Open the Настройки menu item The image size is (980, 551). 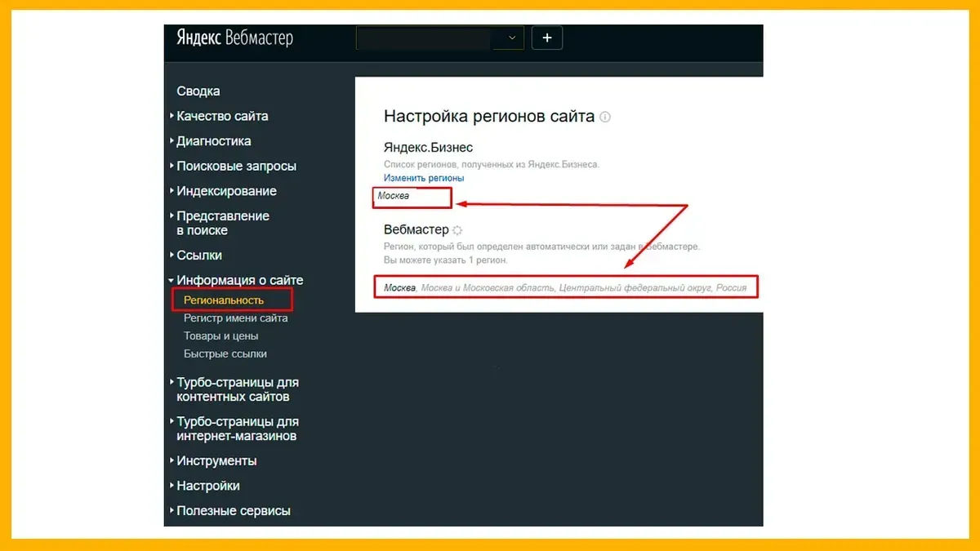pos(208,486)
